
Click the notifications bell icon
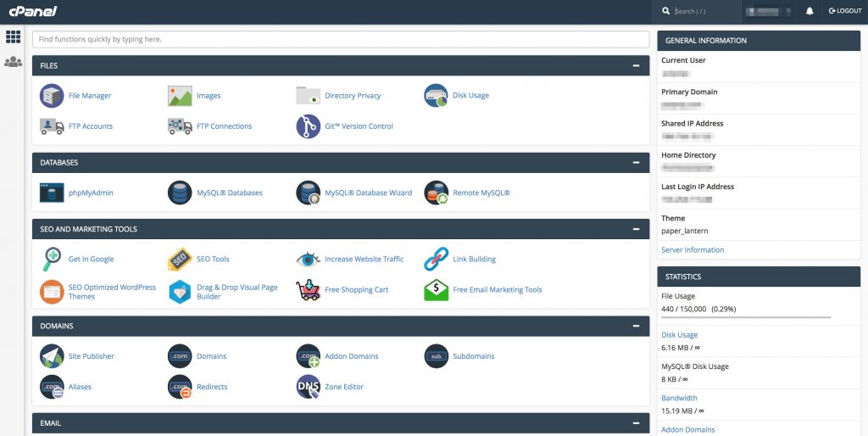point(810,11)
